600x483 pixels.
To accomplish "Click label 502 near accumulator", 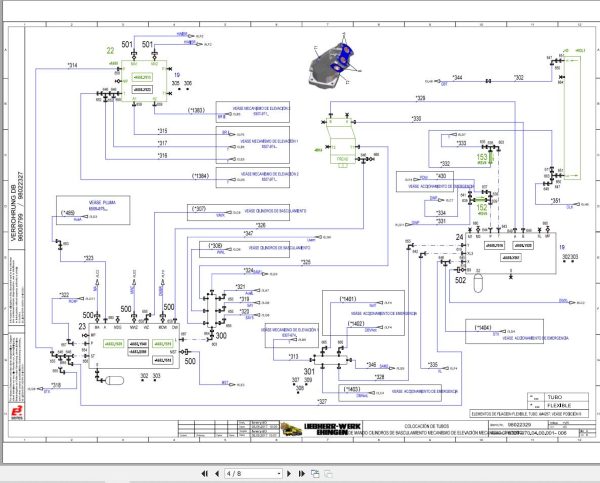I will click(x=460, y=280).
